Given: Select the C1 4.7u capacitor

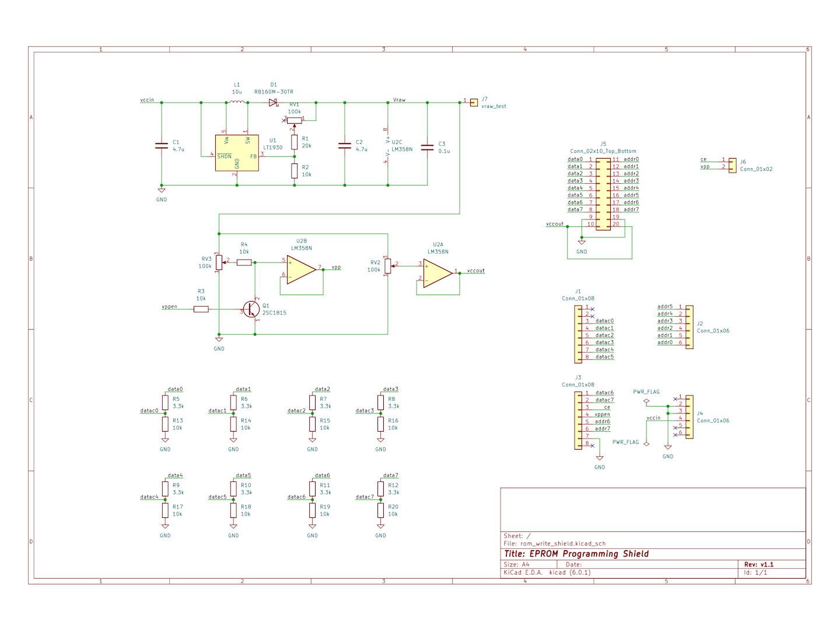Looking at the screenshot, I should coord(162,145).
